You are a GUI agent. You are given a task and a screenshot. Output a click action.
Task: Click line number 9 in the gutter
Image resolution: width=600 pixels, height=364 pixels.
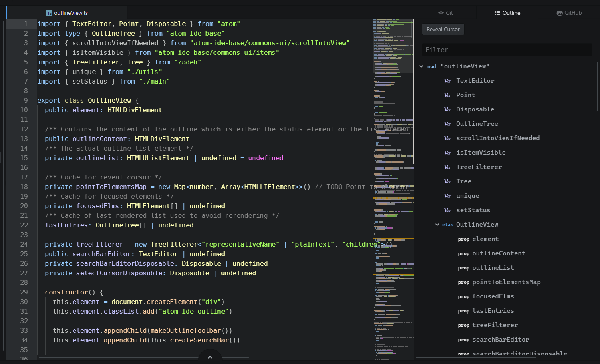pyautogui.click(x=26, y=101)
